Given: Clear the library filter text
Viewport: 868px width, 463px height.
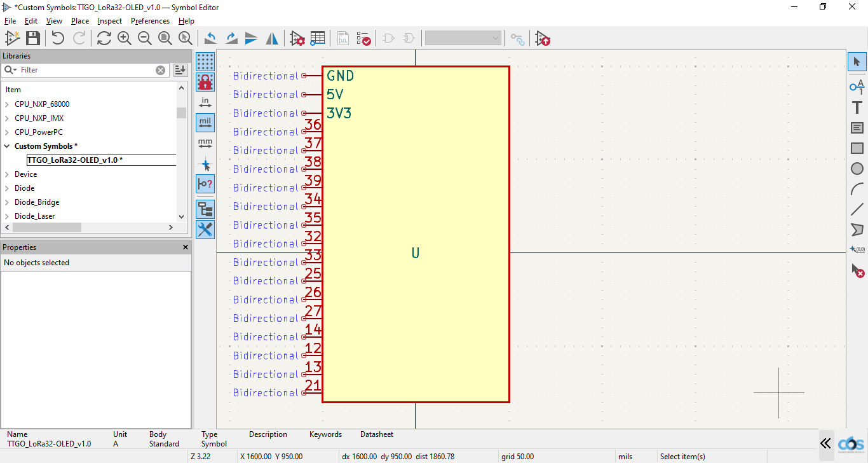Looking at the screenshot, I should click(x=161, y=70).
